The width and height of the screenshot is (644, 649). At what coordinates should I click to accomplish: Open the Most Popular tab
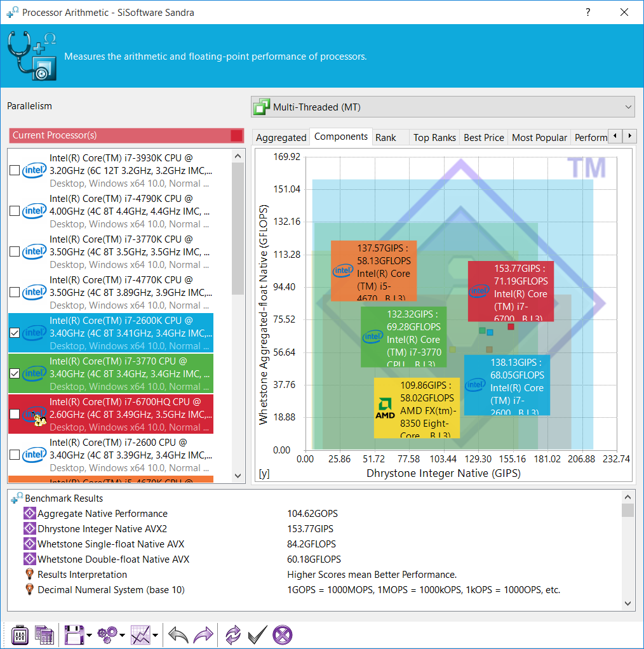(x=539, y=137)
